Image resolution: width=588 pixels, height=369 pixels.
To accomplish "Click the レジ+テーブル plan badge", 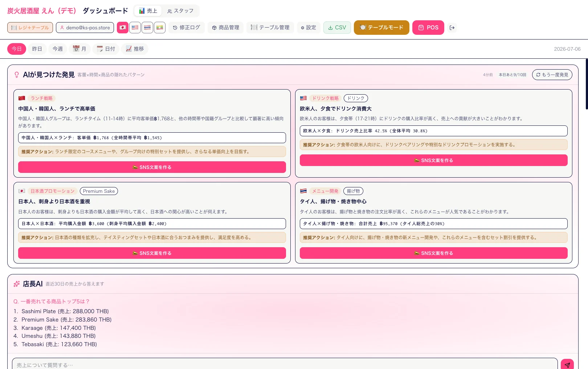I will 30,28.
